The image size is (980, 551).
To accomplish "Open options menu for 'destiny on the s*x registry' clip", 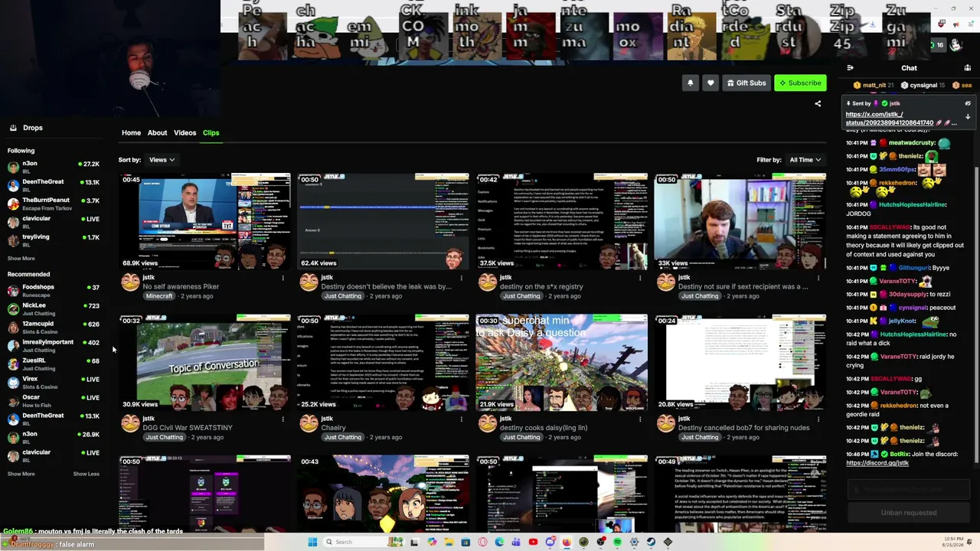I will tap(639, 278).
